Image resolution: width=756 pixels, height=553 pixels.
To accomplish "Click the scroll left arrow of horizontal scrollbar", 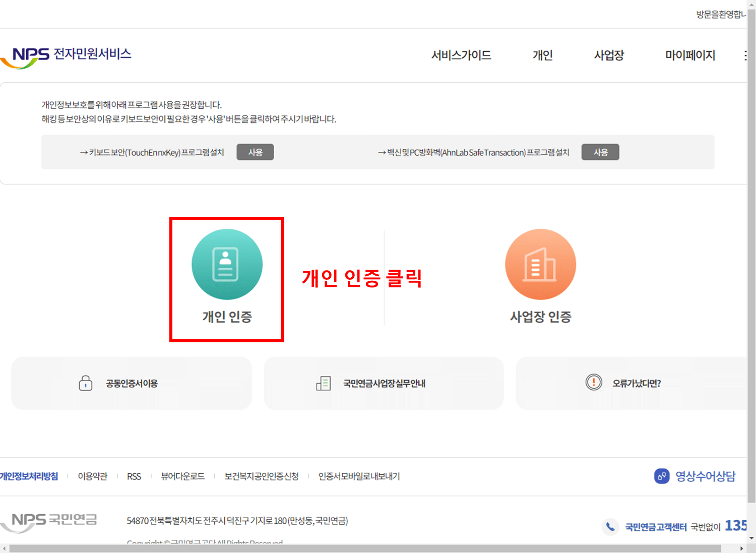I will (4, 548).
